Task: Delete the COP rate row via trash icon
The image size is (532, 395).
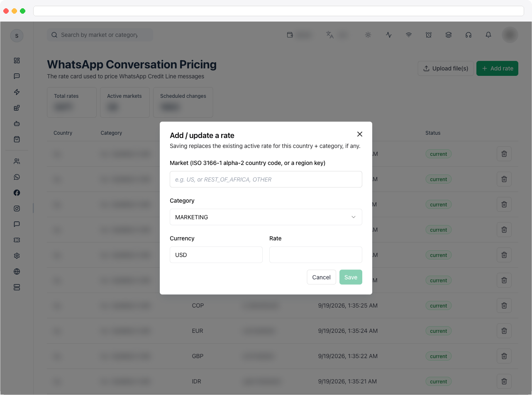Action: click(504, 305)
